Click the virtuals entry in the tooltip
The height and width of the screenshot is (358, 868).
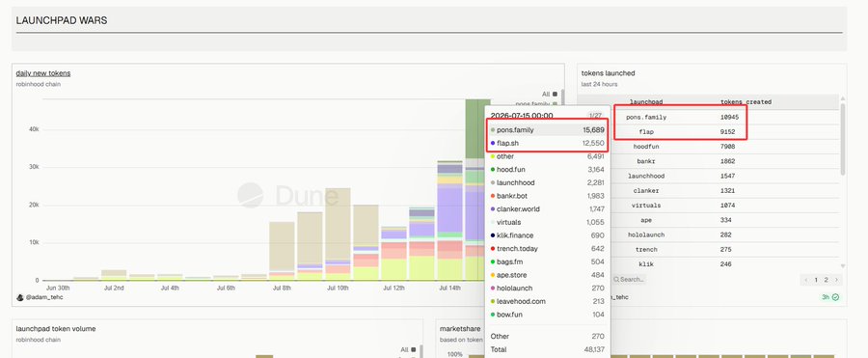(x=547, y=222)
